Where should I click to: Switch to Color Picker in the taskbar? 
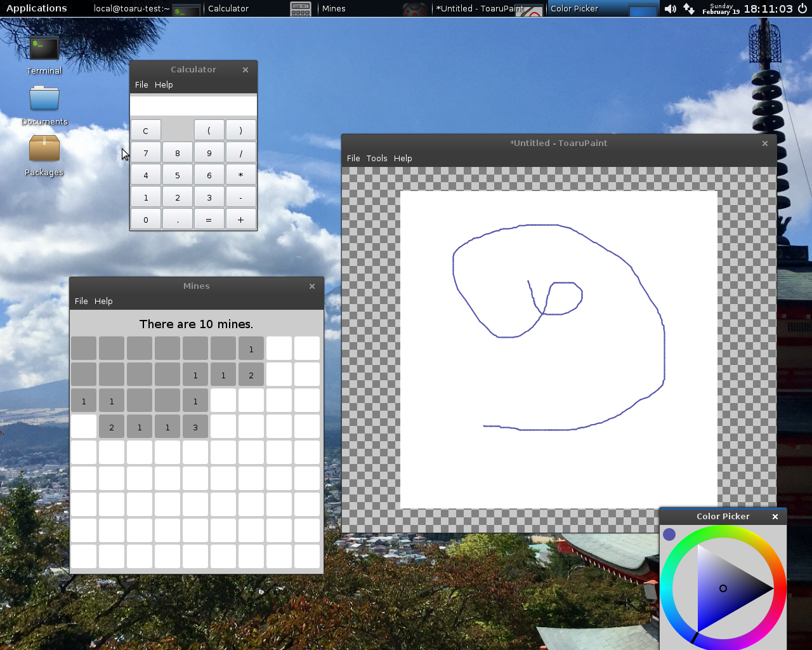click(603, 9)
